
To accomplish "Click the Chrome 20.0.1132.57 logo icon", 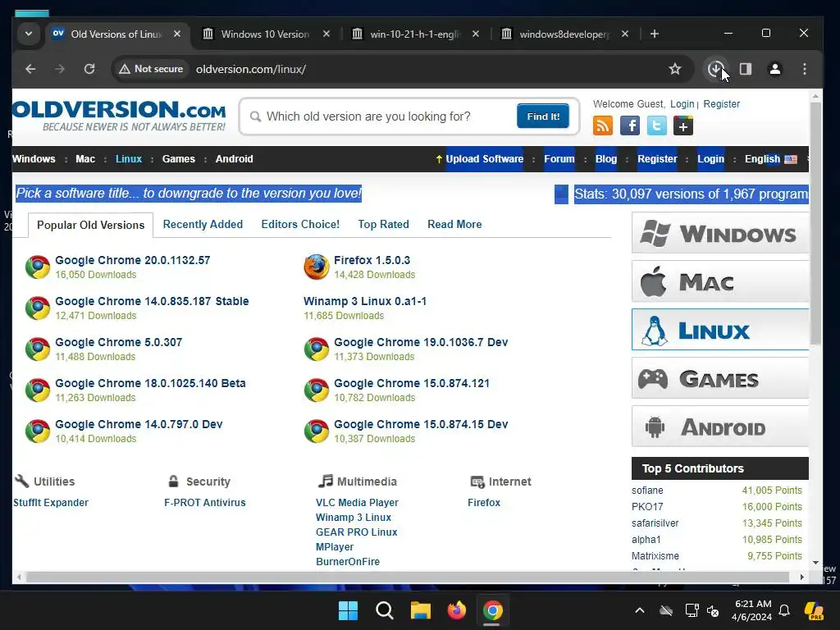I will point(38,267).
